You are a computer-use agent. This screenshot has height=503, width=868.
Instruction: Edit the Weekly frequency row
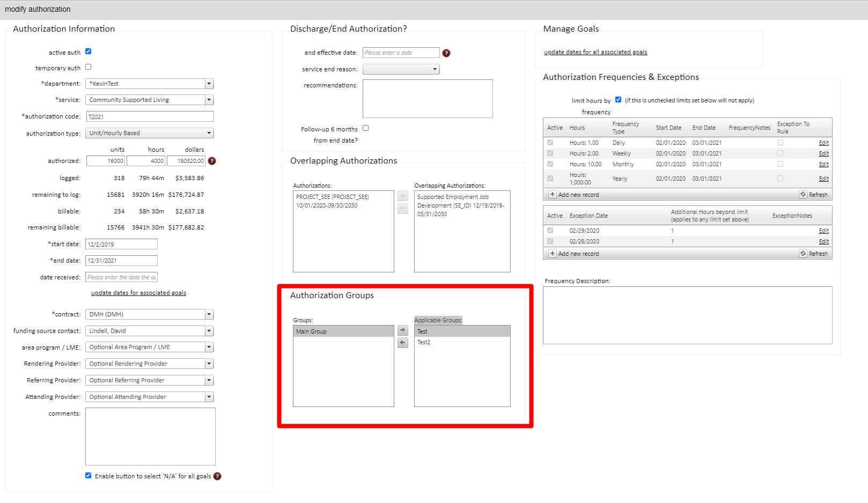tap(824, 154)
